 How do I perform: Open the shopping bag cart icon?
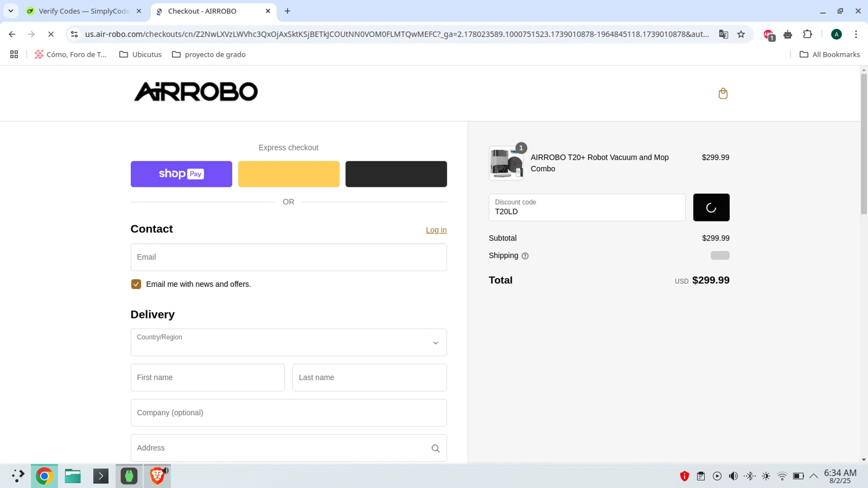[723, 94]
